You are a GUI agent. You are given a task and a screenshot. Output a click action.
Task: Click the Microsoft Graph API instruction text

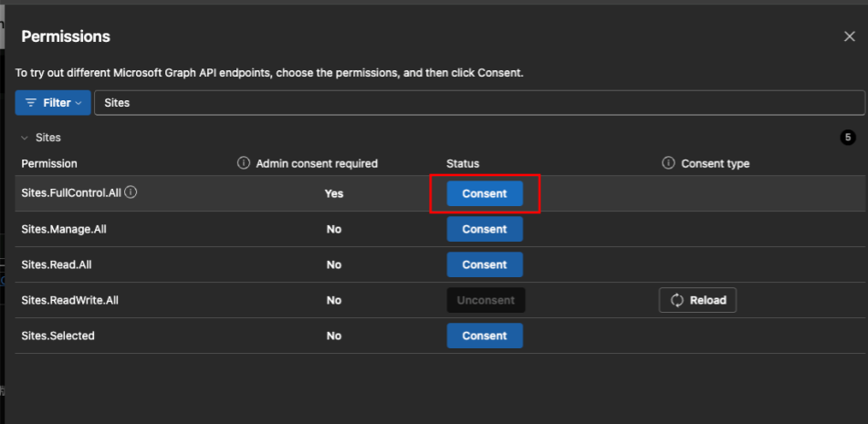pos(269,73)
